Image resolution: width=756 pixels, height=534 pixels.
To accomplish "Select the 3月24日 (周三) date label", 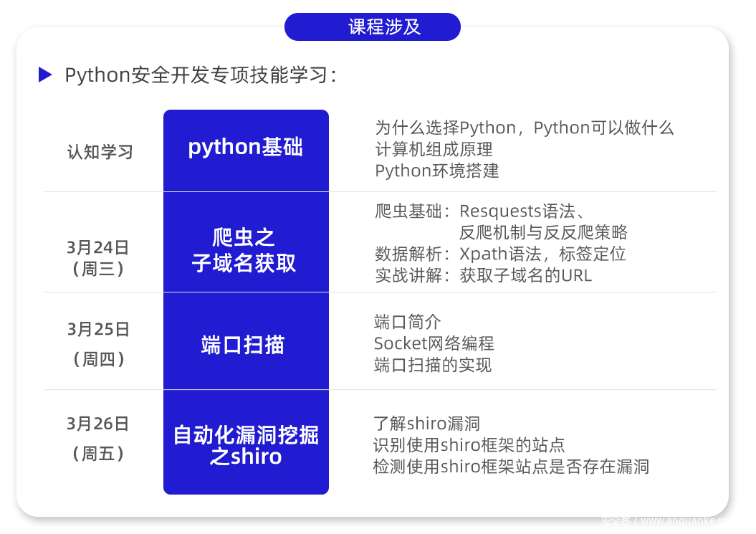I will tap(98, 258).
